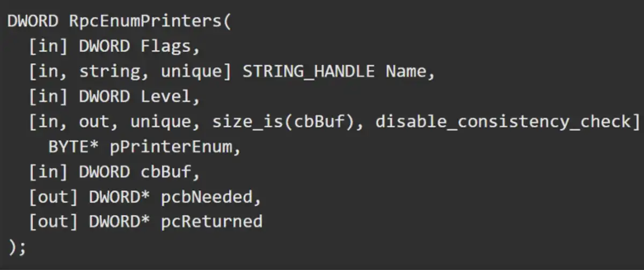Click the Flags parameter name

(166, 47)
